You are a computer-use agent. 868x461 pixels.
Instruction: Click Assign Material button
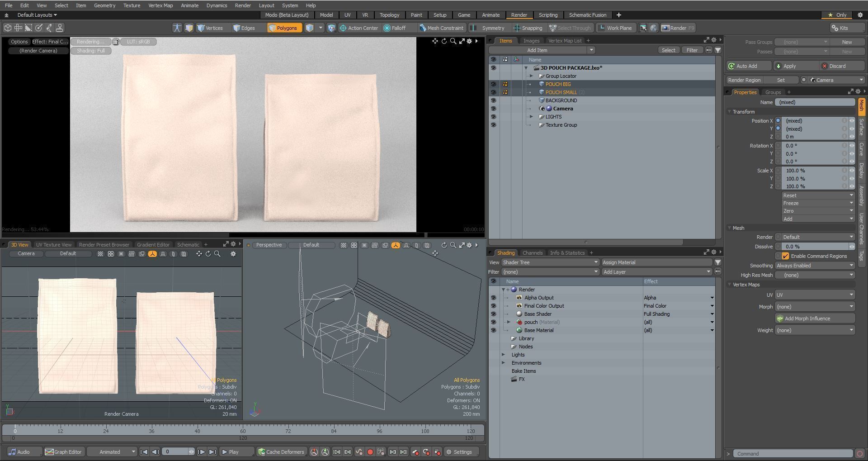(x=657, y=262)
